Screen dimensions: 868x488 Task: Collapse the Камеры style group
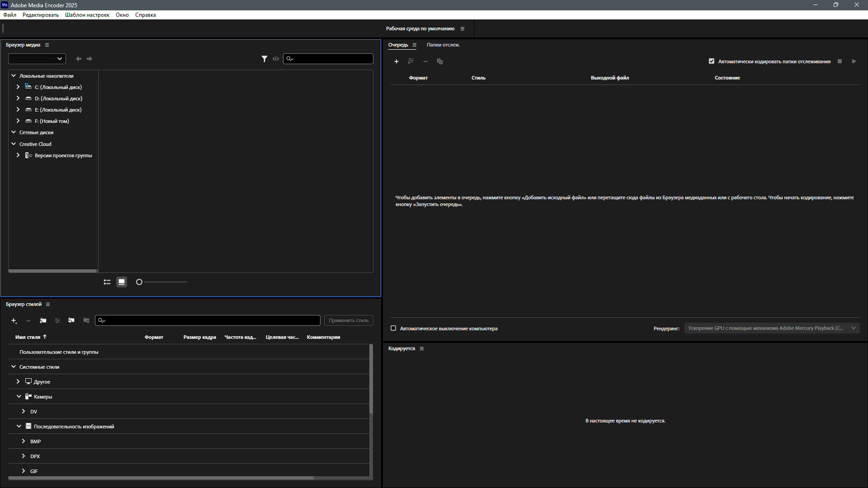click(19, 397)
